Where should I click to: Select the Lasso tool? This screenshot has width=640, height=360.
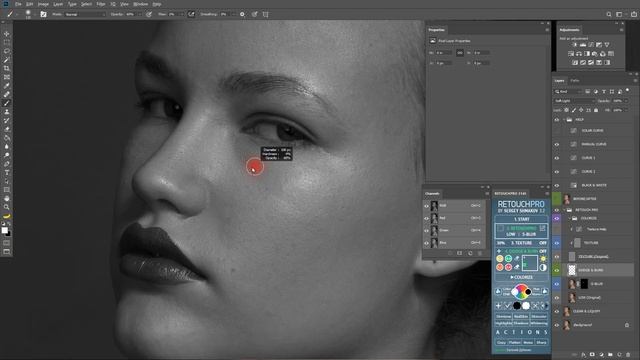pos(7,51)
